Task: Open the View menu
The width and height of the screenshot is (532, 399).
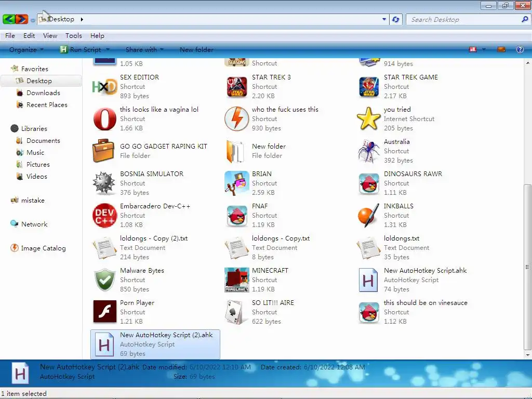Action: (x=50, y=36)
